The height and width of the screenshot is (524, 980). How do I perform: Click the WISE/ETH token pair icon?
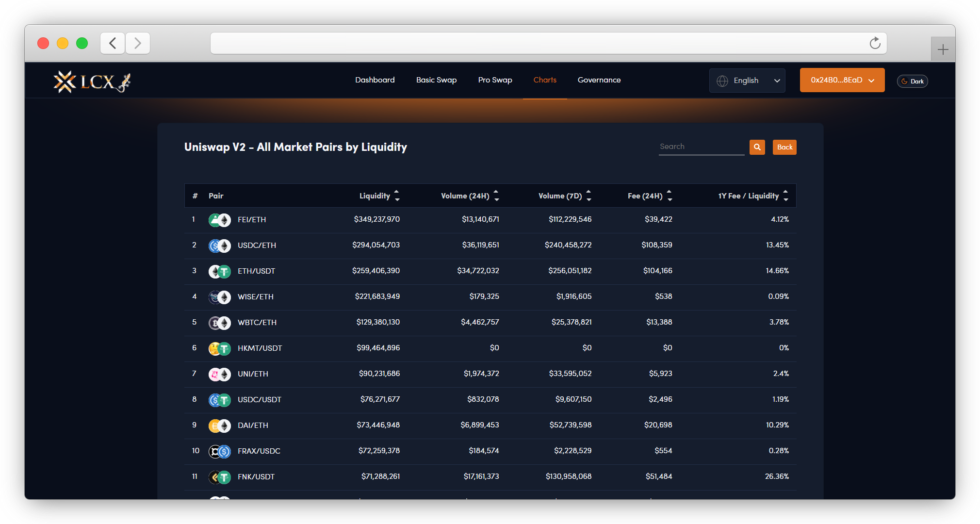click(220, 297)
